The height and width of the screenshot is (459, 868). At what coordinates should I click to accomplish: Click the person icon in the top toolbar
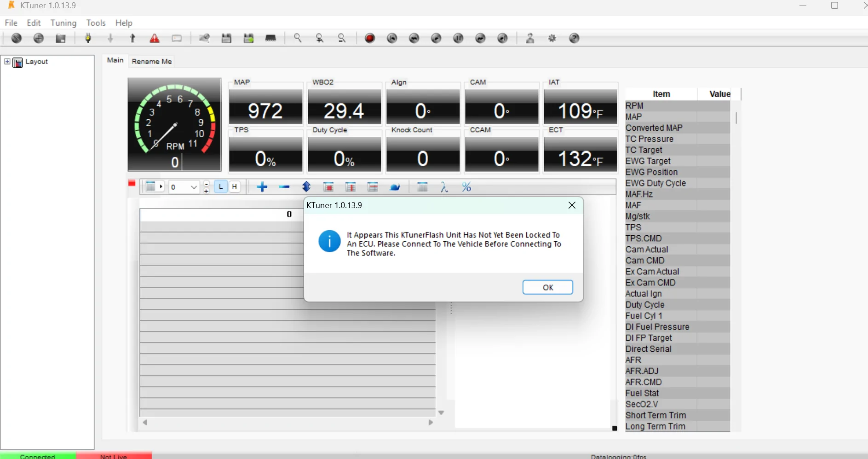(x=530, y=38)
